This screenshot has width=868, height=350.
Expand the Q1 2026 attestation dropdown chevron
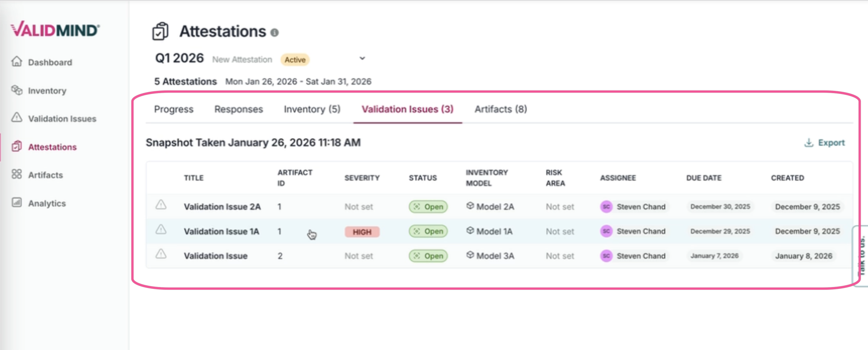coord(362,59)
